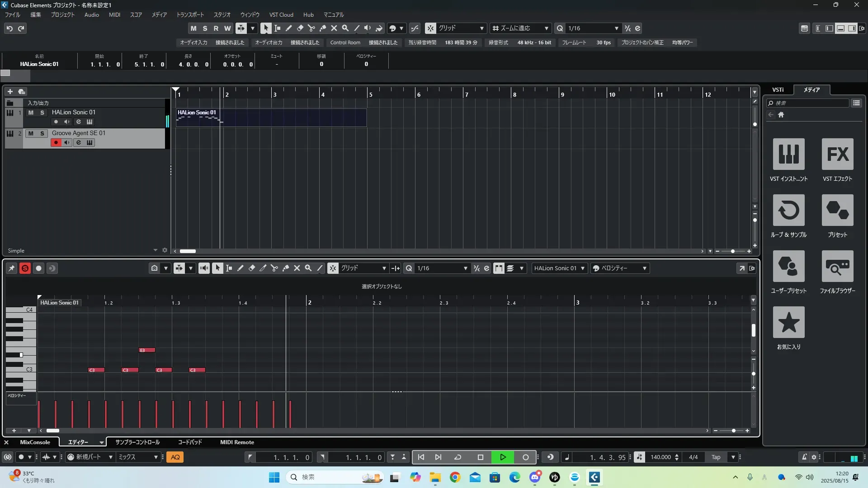The image size is (868, 488).
Task: Activate the cycle loop button in transport
Action: coord(458,457)
